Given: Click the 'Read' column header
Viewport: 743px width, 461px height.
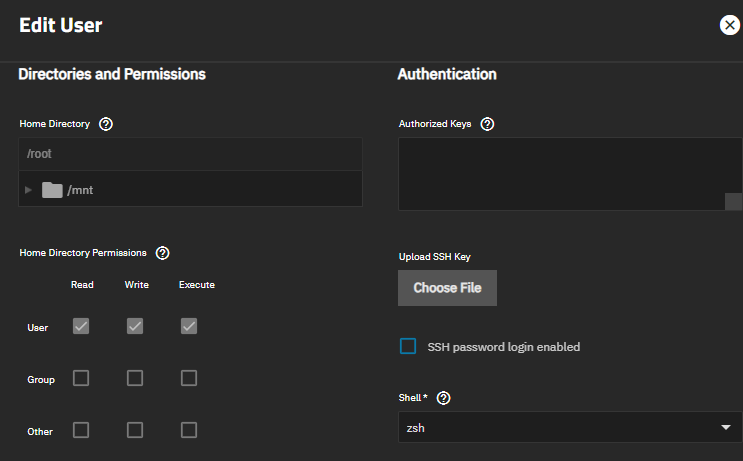Looking at the screenshot, I should pyautogui.click(x=82, y=285).
